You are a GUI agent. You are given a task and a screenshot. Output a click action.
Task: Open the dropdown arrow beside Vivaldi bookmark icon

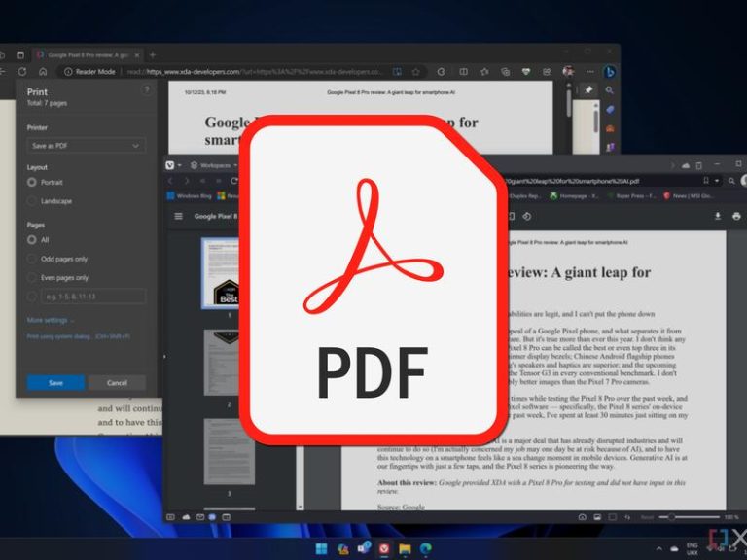717,181
